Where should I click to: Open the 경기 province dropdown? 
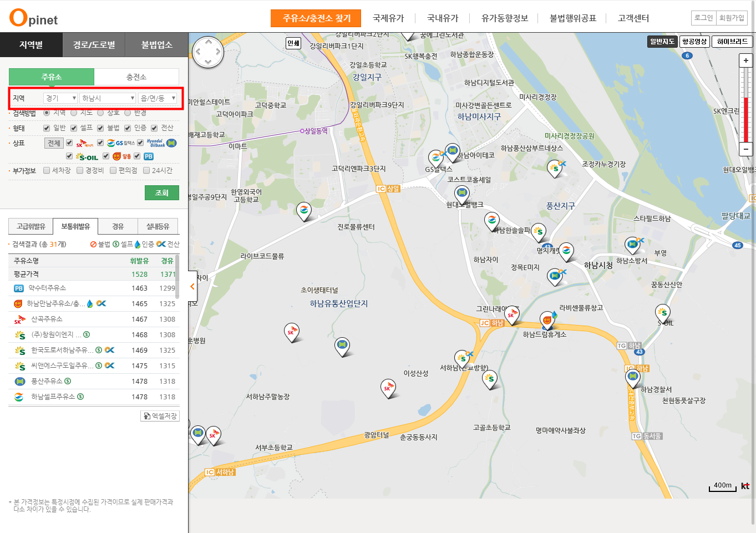coord(60,98)
